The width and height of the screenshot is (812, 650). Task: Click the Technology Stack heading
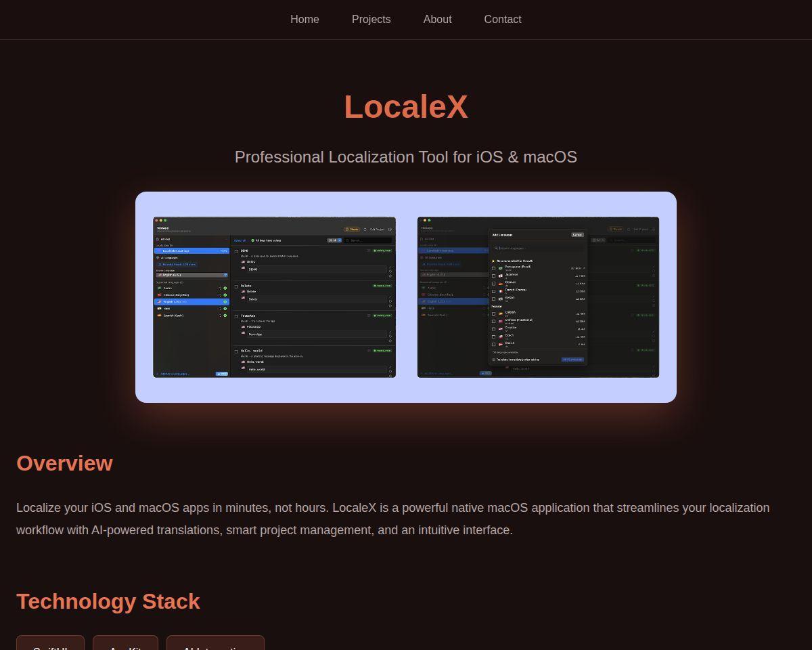(x=108, y=601)
